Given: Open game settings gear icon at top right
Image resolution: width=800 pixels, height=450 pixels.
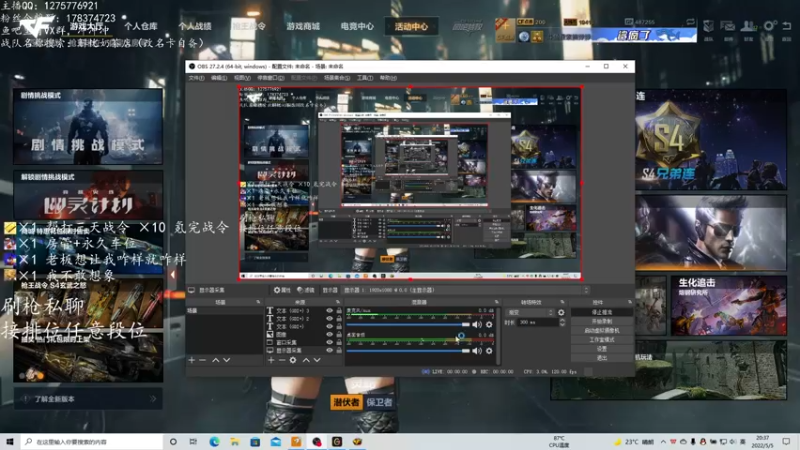Looking at the screenshot, I should pyautogui.click(x=769, y=26).
